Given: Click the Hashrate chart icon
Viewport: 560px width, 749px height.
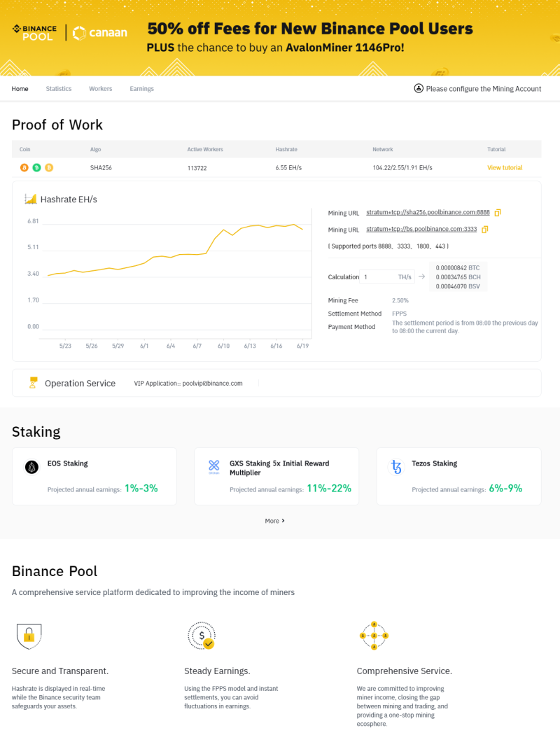Looking at the screenshot, I should (x=29, y=199).
